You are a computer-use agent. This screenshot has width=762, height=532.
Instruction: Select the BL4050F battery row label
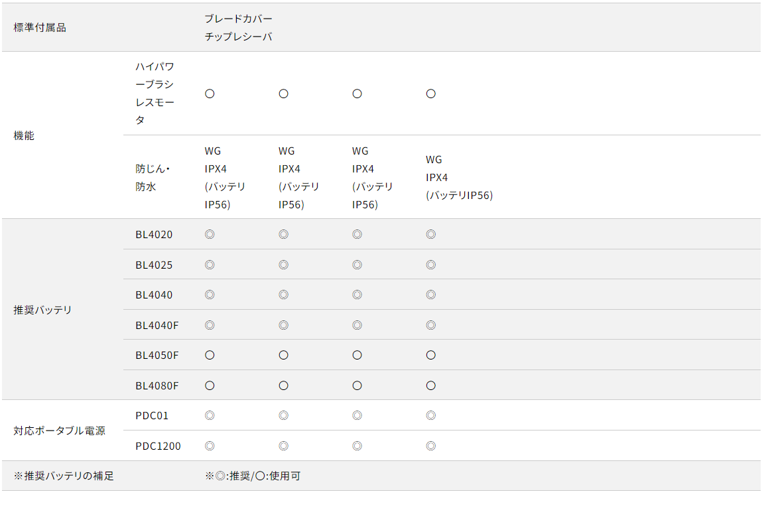[157, 356]
